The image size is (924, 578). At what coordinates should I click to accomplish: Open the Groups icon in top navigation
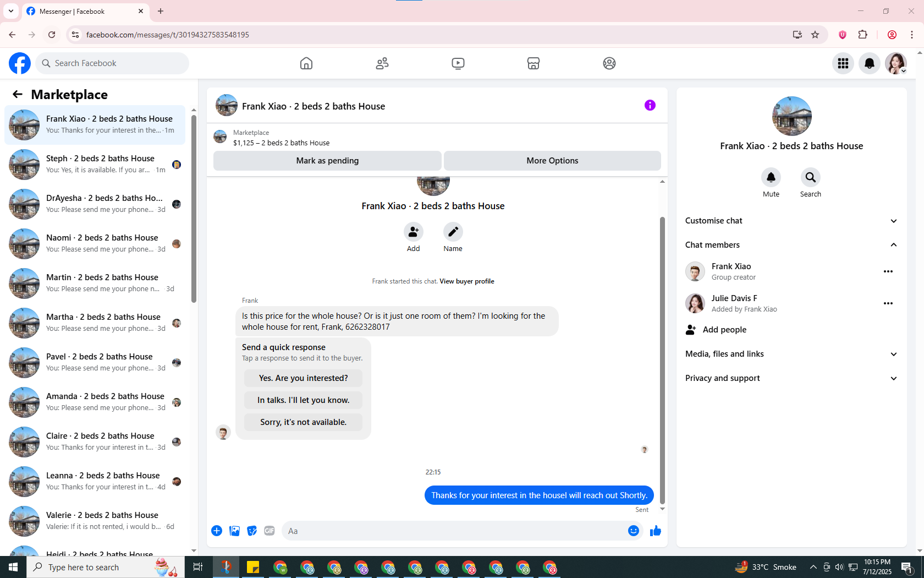609,63
